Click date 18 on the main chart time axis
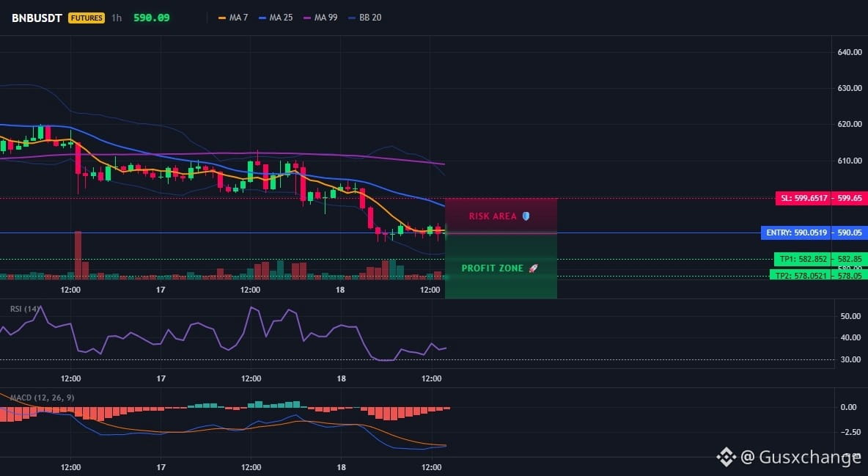868x476 pixels. point(340,290)
